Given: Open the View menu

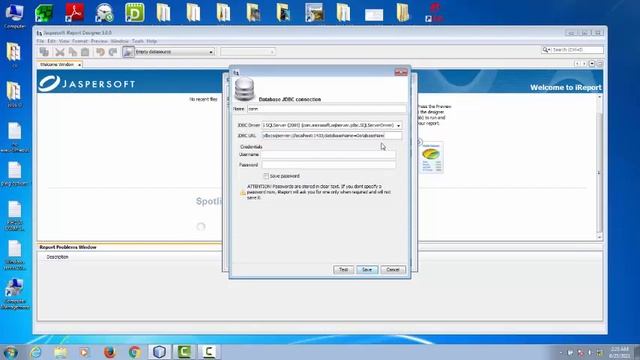Looking at the screenshot, I should (x=64, y=41).
